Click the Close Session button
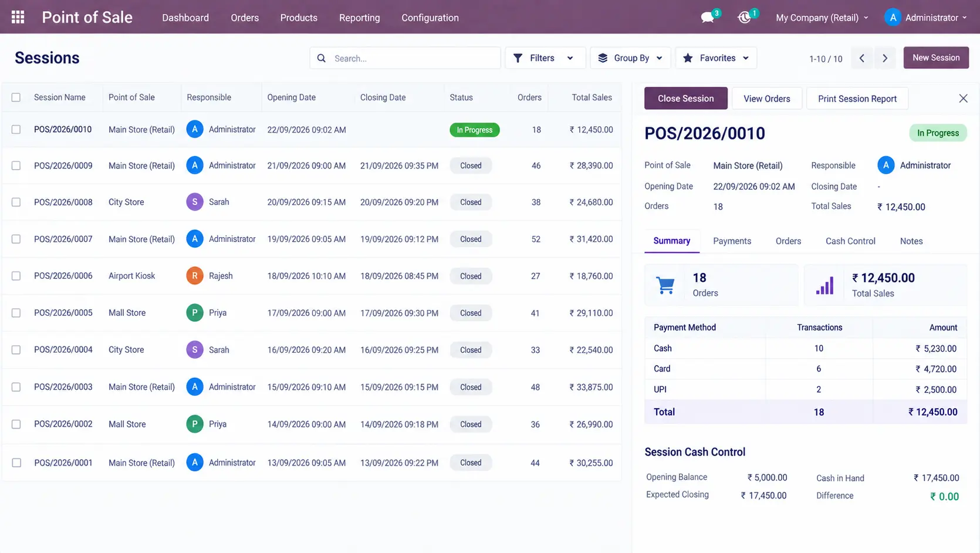Screen dimensions: 980x553 (x=685, y=98)
